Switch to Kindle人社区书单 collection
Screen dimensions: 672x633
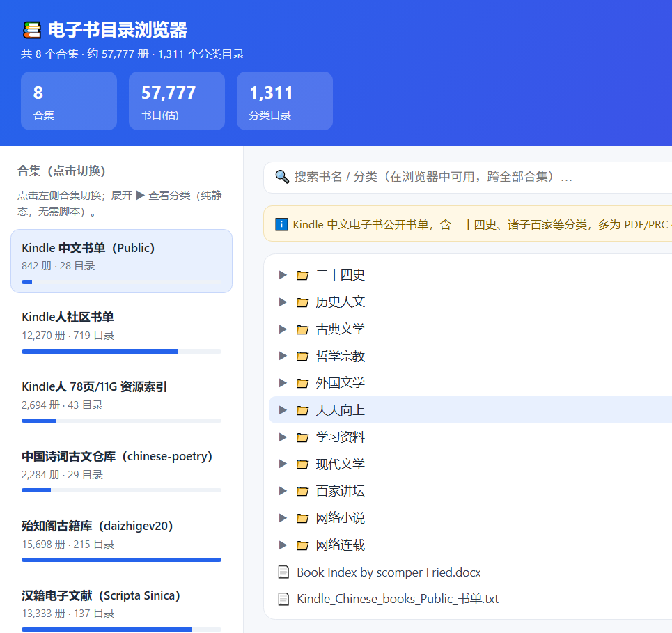coord(121,331)
